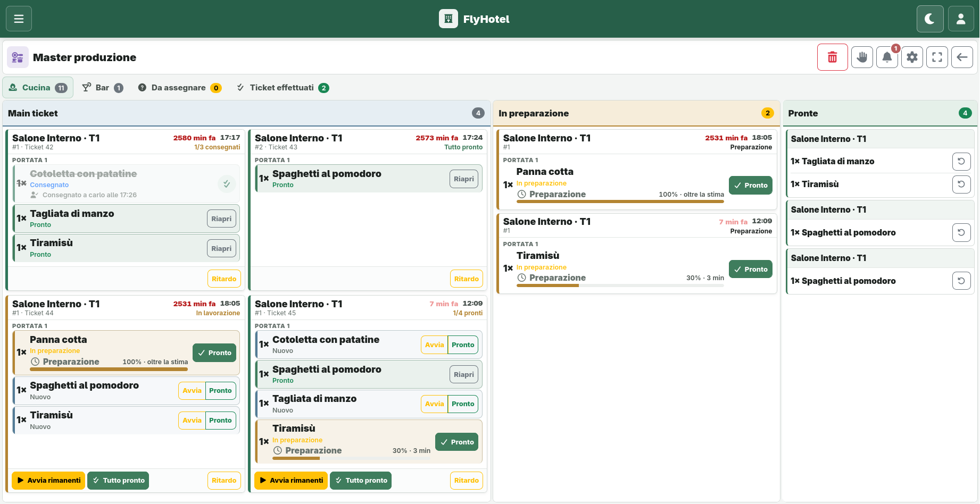The width and height of the screenshot is (980, 504).
Task: Click the raised hand icon button
Action: click(862, 57)
